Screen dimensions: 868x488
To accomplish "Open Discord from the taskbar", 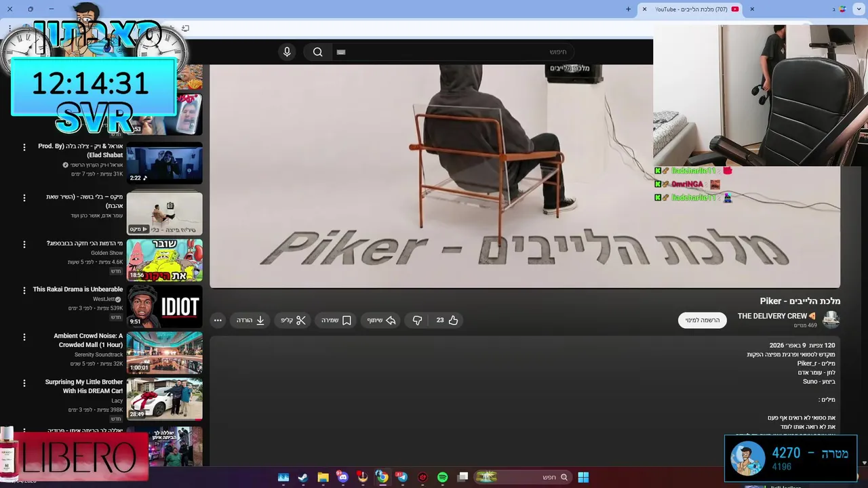I will coord(342,477).
